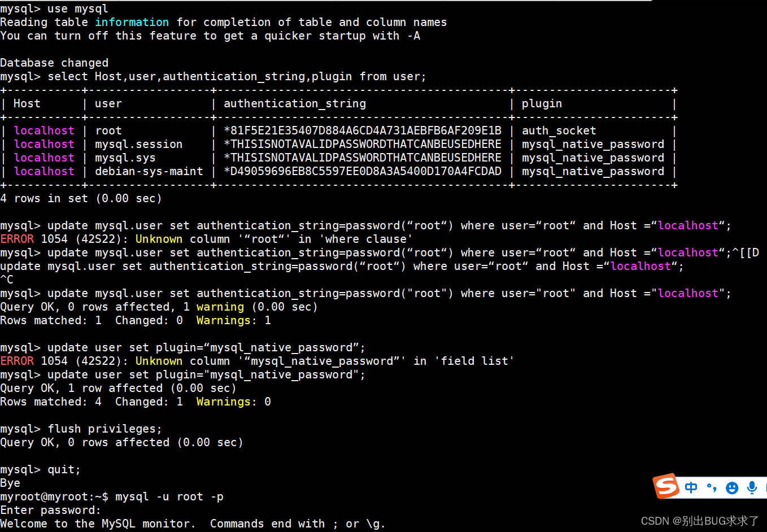Click the invalid password string in mysql.session row
Viewport: 767px width, 532px height.
coord(363,144)
